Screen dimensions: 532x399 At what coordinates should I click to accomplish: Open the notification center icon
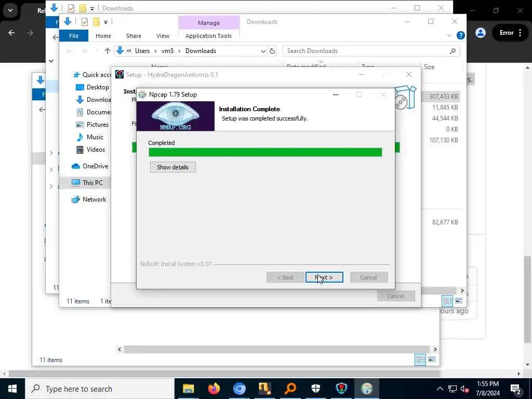[516, 389]
